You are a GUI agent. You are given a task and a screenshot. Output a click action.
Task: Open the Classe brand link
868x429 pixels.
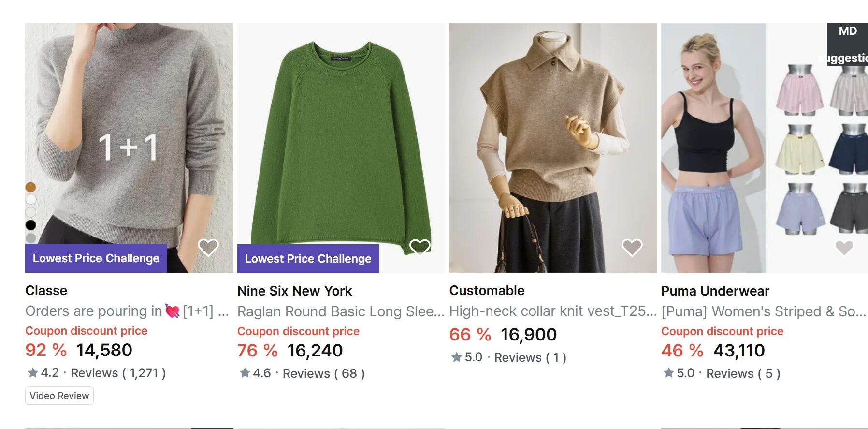(46, 291)
